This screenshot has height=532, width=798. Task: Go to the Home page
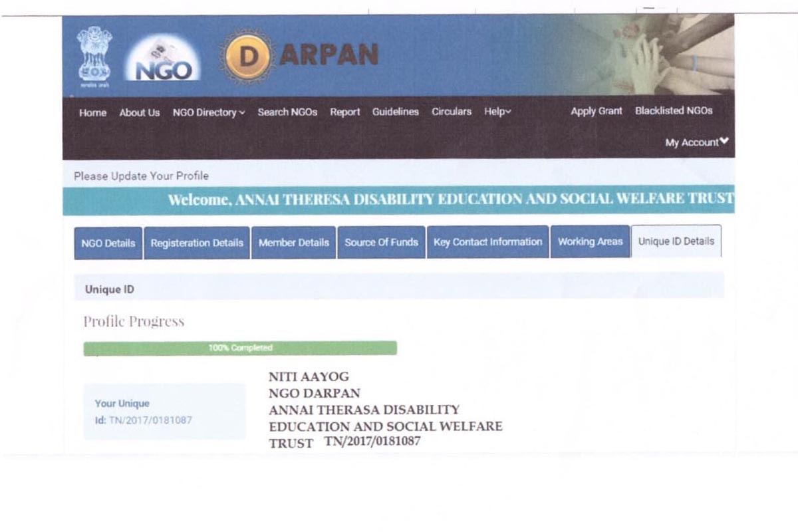click(92, 113)
